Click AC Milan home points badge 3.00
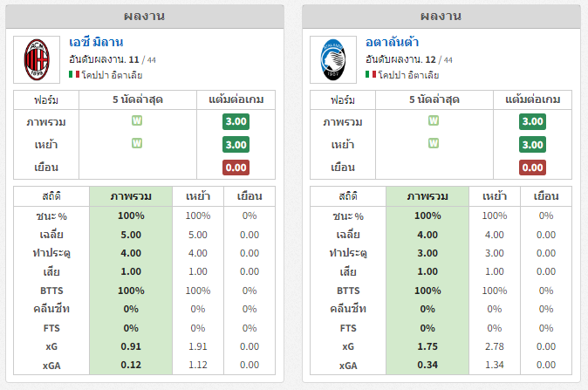This screenshot has height=390, width=588. pos(236,144)
